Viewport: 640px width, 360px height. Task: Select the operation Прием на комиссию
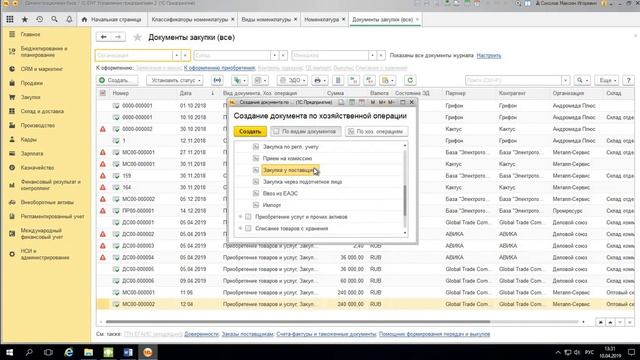coord(287,158)
